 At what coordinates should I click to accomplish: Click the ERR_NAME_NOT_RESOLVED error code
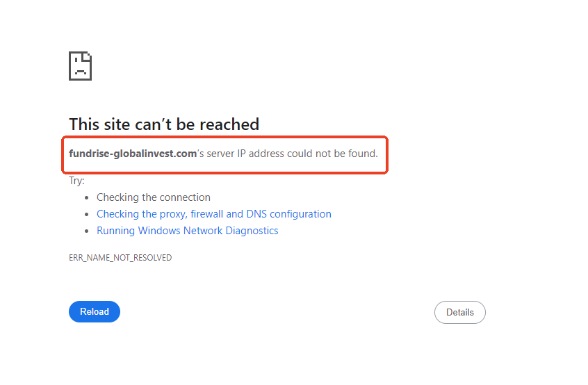pyautogui.click(x=120, y=258)
